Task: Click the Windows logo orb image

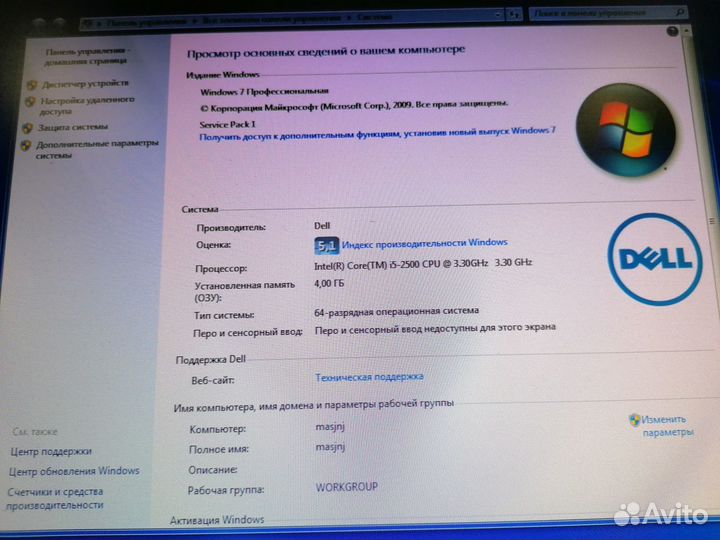Action: point(626,130)
